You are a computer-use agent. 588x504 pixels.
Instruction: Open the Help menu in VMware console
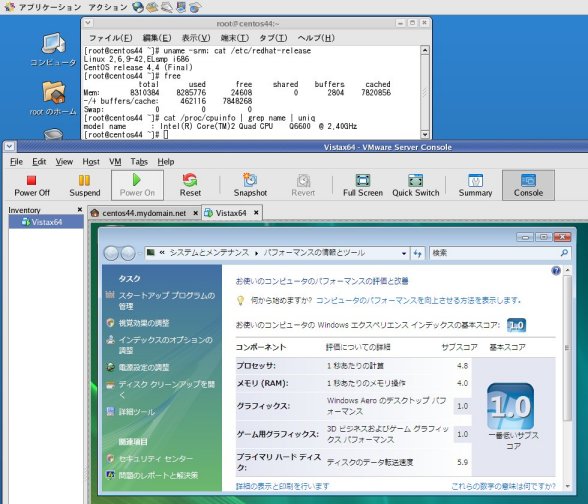click(x=166, y=162)
